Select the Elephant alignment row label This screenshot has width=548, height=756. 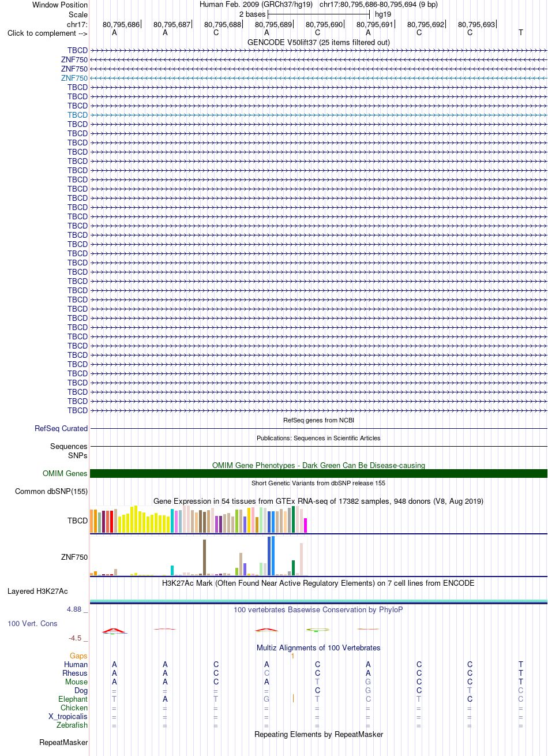click(x=73, y=699)
